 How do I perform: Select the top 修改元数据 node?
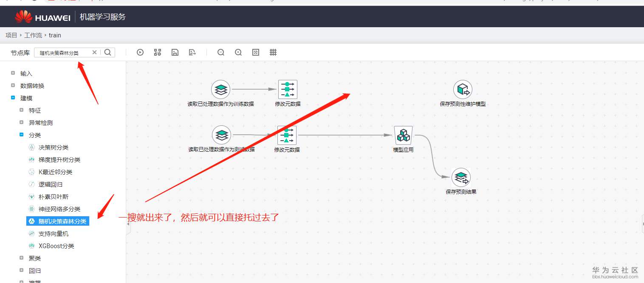click(288, 89)
